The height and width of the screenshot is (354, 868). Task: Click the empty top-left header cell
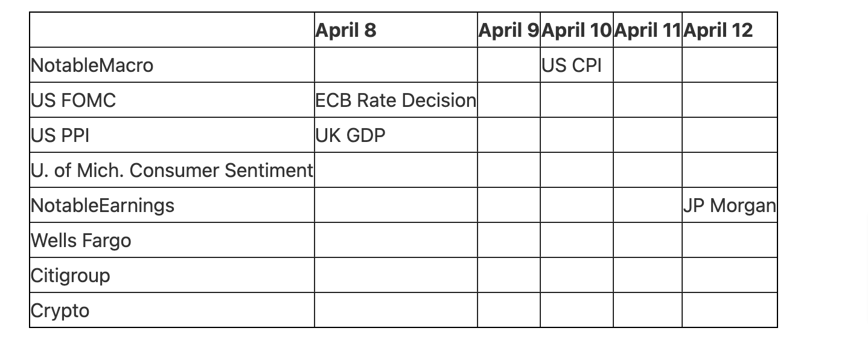tap(172, 30)
